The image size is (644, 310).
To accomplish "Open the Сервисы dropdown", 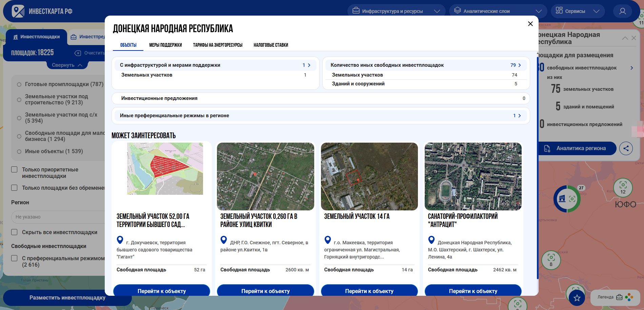I will click(578, 11).
